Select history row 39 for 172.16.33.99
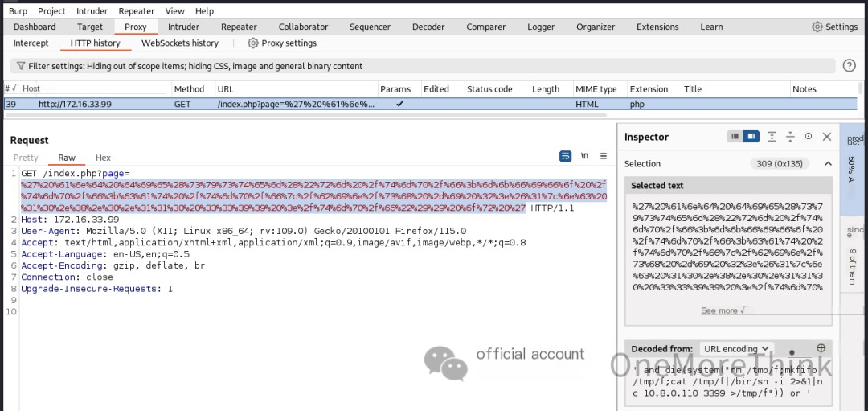 (431, 104)
